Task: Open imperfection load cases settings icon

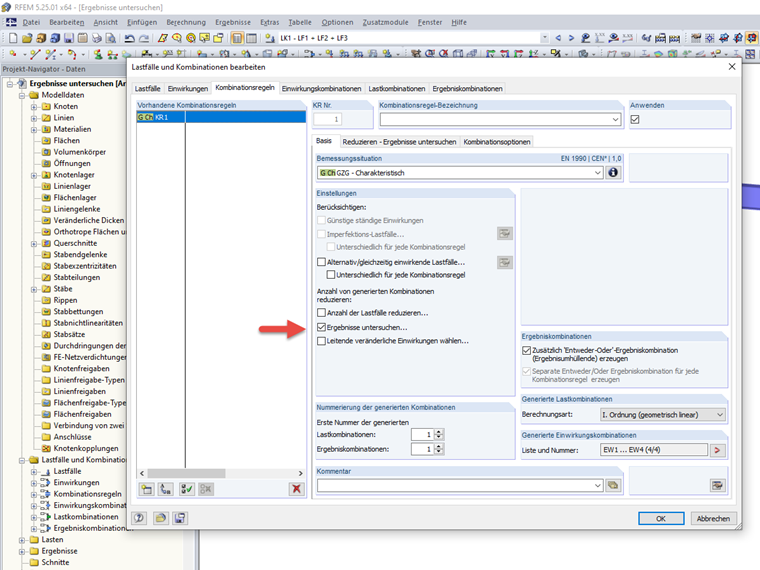Action: coord(505,234)
